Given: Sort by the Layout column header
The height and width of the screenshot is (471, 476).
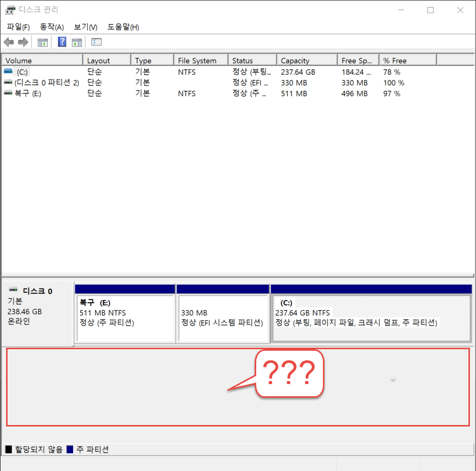Looking at the screenshot, I should 107,61.
